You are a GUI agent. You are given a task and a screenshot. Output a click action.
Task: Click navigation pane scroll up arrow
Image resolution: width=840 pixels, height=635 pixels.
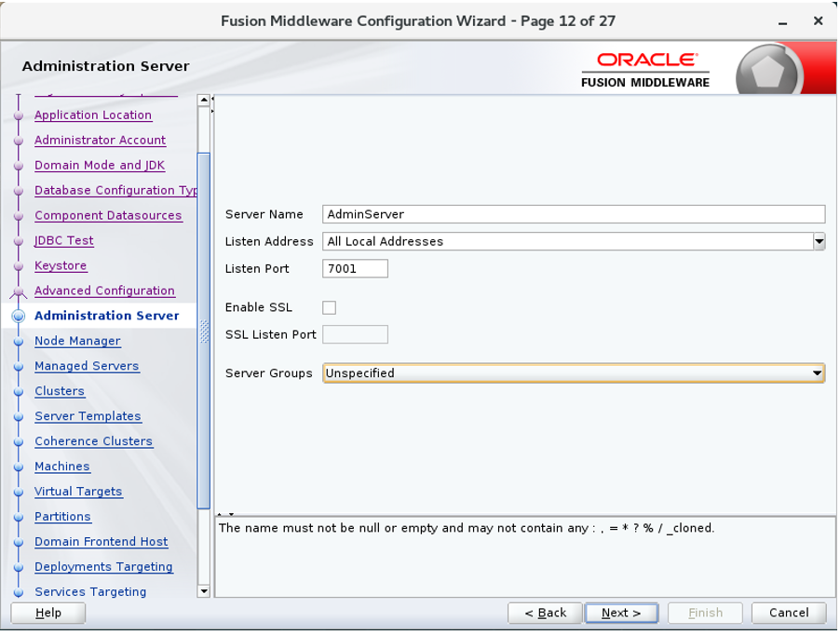(204, 101)
